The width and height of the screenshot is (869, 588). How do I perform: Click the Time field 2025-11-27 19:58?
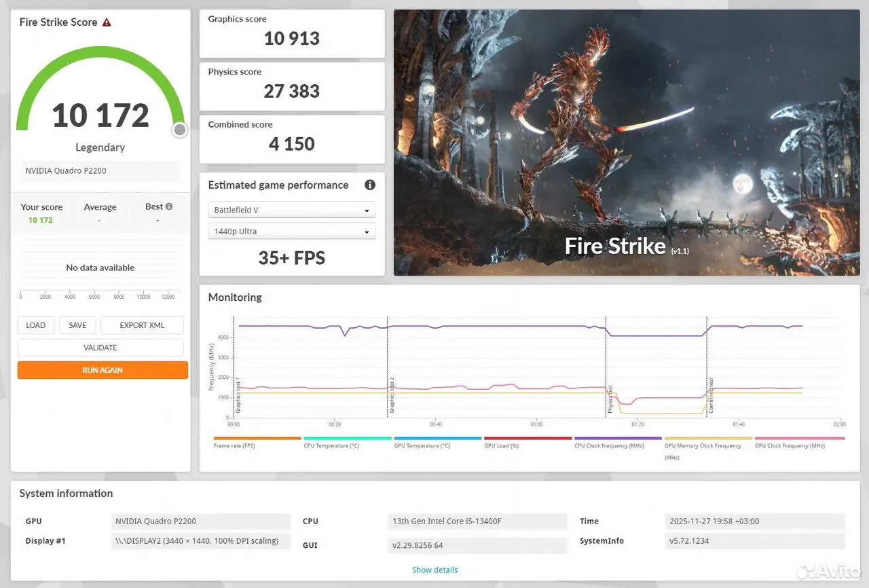tap(755, 521)
